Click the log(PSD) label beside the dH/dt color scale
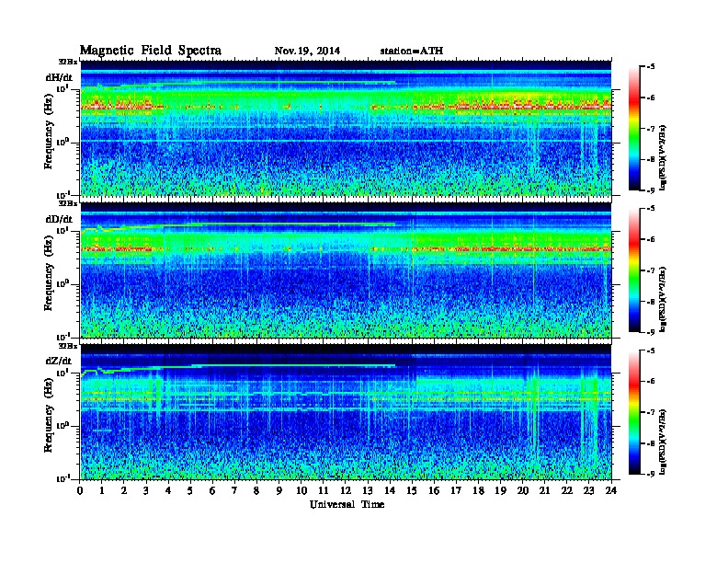Image resolution: width=728 pixels, height=563 pixels. coord(663,156)
